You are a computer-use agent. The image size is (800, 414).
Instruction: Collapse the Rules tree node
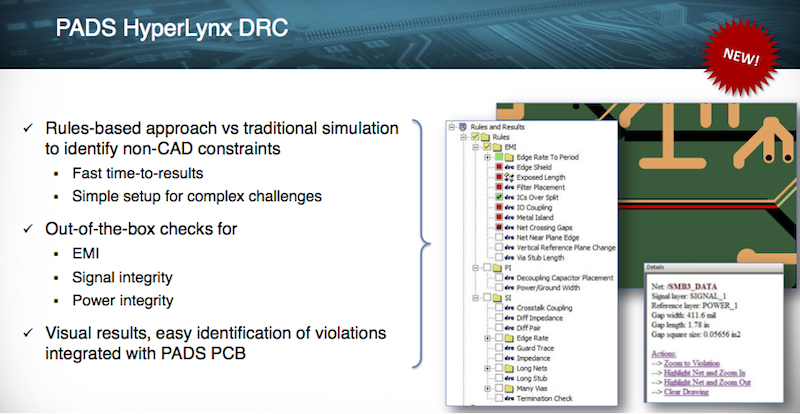(x=463, y=137)
